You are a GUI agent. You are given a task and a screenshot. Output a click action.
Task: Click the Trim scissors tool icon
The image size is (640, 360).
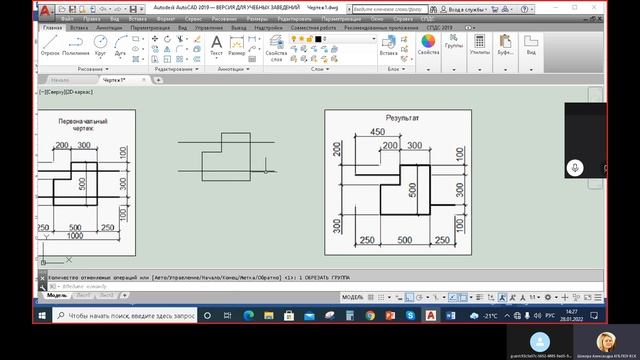coord(180,39)
